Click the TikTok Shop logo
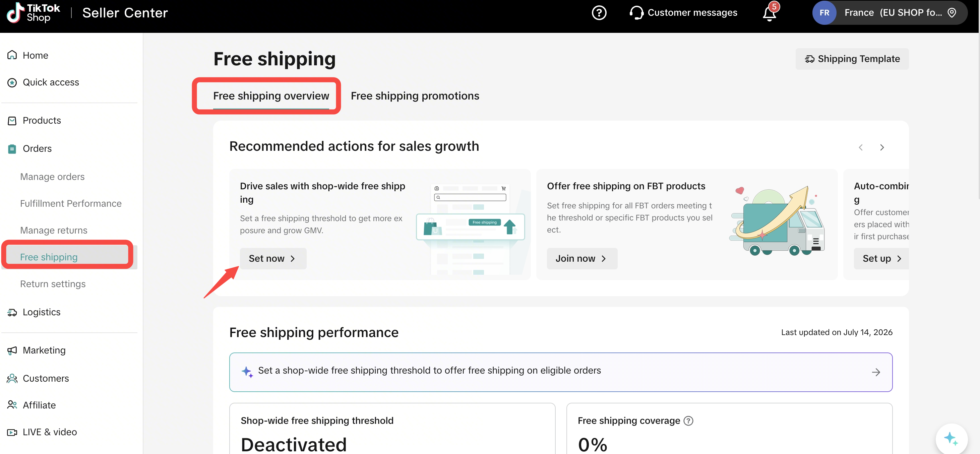 pos(34,12)
